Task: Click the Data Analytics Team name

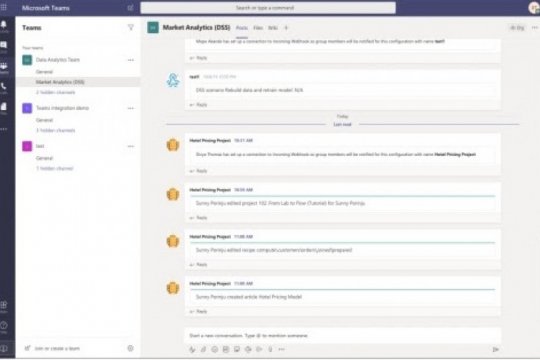Action: coord(58,60)
